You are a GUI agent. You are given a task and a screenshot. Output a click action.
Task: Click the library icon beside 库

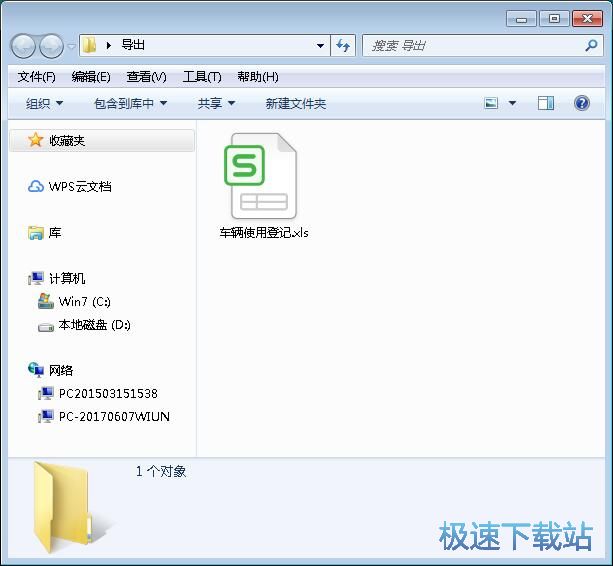click(36, 233)
